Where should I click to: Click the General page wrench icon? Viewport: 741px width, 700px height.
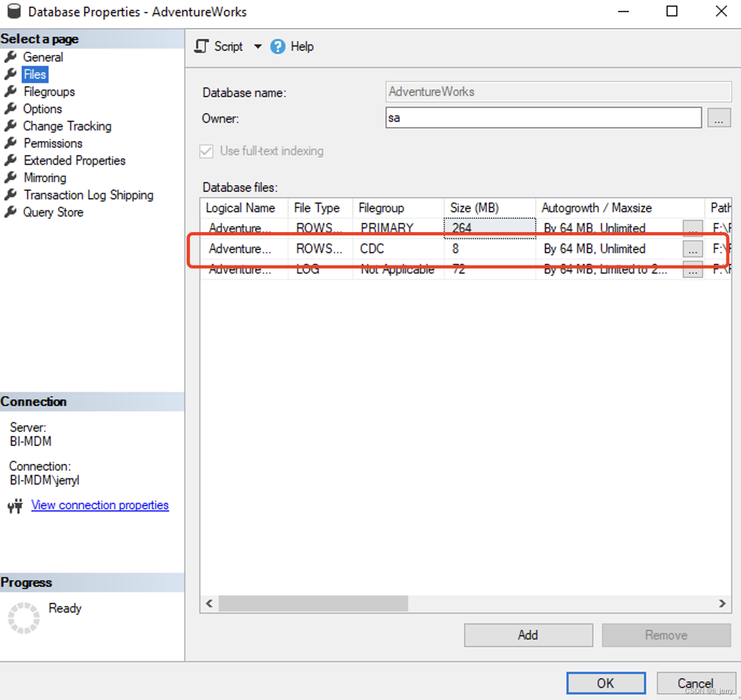coord(11,57)
